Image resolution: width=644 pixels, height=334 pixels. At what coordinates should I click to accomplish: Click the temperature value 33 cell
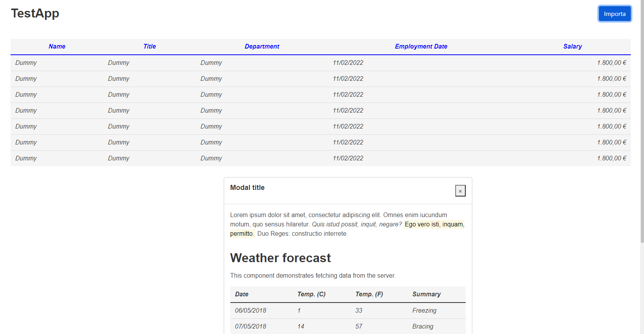[x=359, y=310]
